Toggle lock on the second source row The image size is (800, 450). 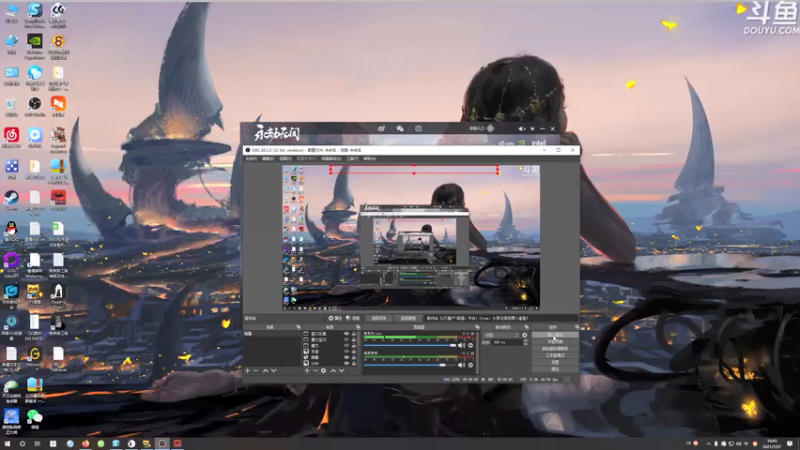[x=354, y=339]
